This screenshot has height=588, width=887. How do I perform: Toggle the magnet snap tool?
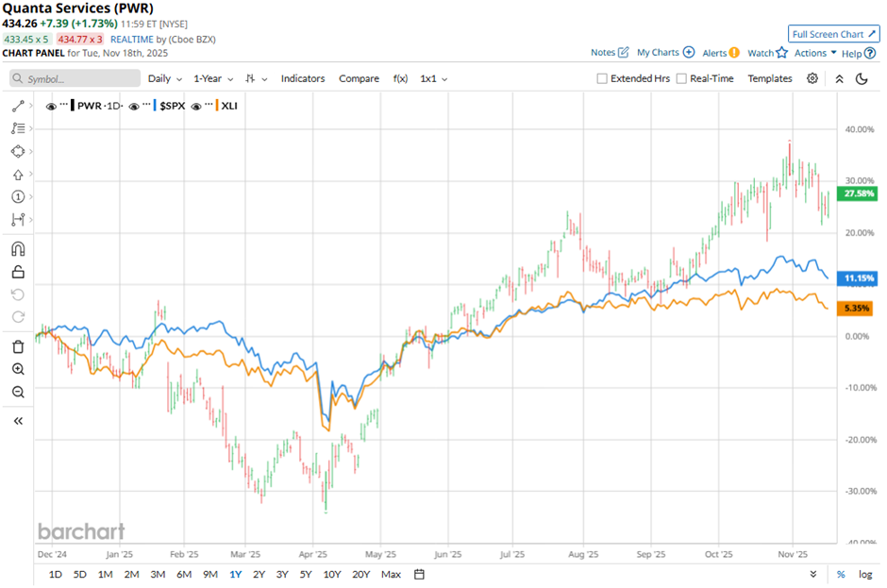[x=18, y=249]
